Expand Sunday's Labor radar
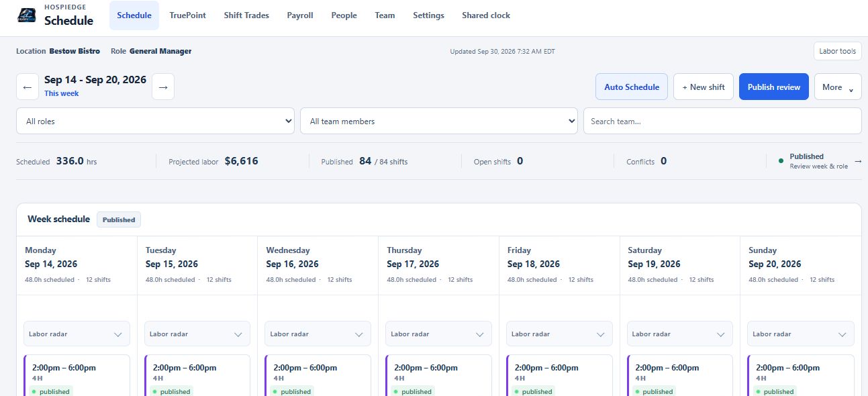The height and width of the screenshot is (396, 868). coord(801,334)
